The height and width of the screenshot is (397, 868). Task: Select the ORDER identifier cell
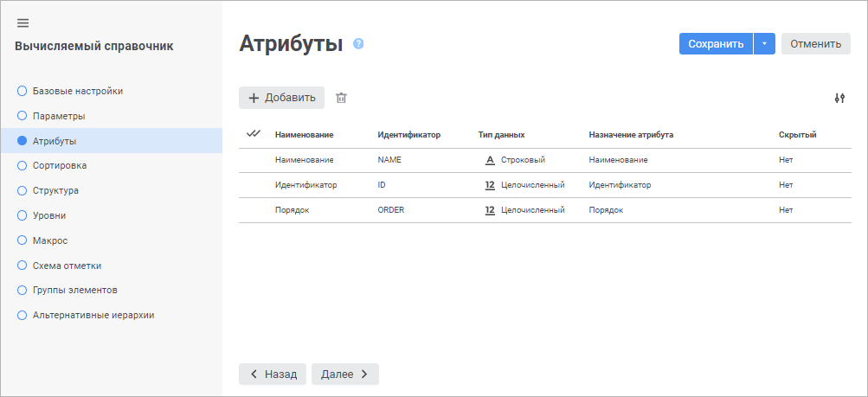391,210
